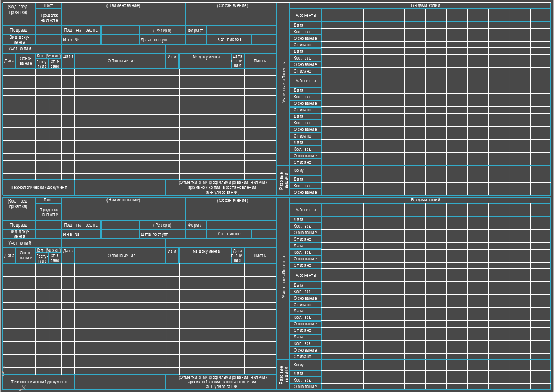Click the "Кому" row label in upper table
Viewport: 554px width, 392px height.
tap(299, 171)
